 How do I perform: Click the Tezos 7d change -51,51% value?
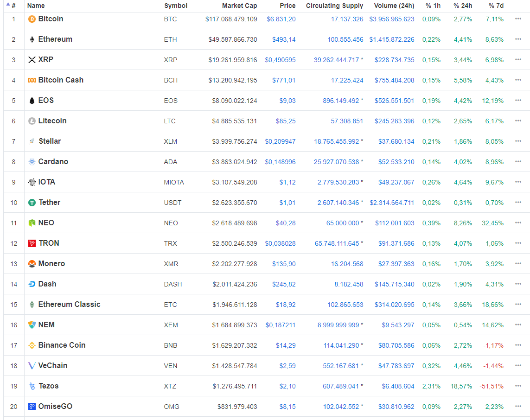pos(492,386)
